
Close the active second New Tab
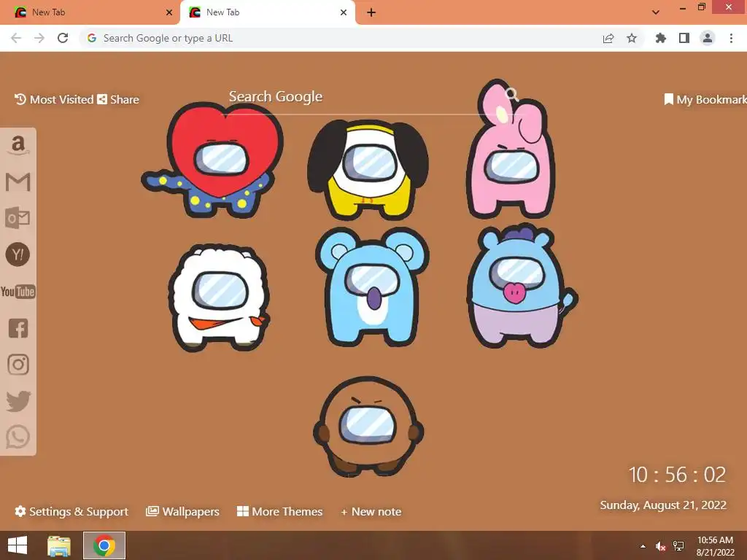(x=344, y=12)
